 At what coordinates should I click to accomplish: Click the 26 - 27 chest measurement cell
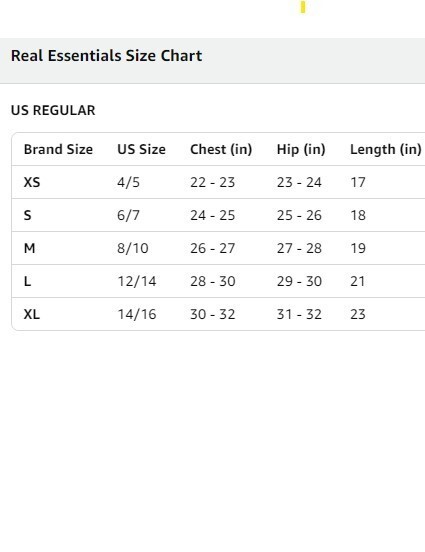click(213, 248)
